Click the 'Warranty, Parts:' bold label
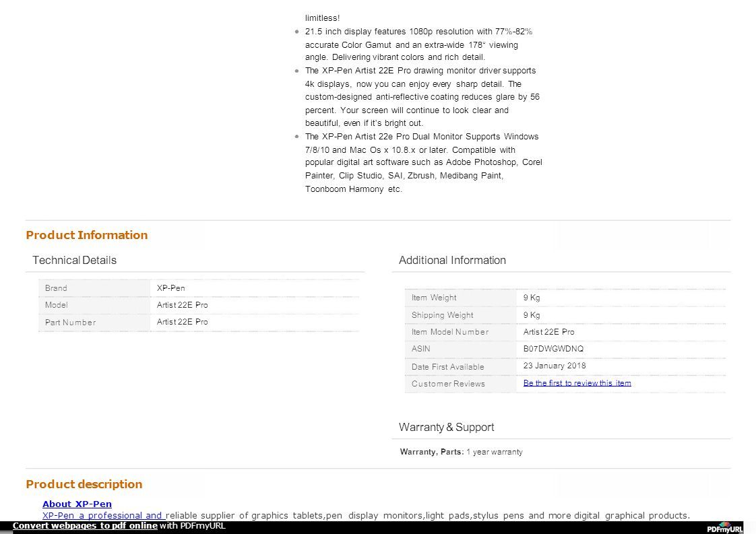 point(432,452)
